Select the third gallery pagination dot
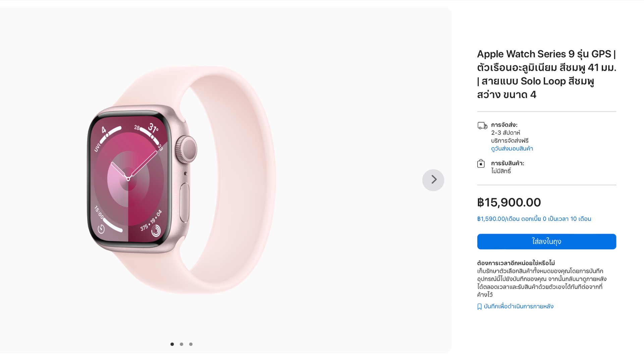 click(x=191, y=344)
